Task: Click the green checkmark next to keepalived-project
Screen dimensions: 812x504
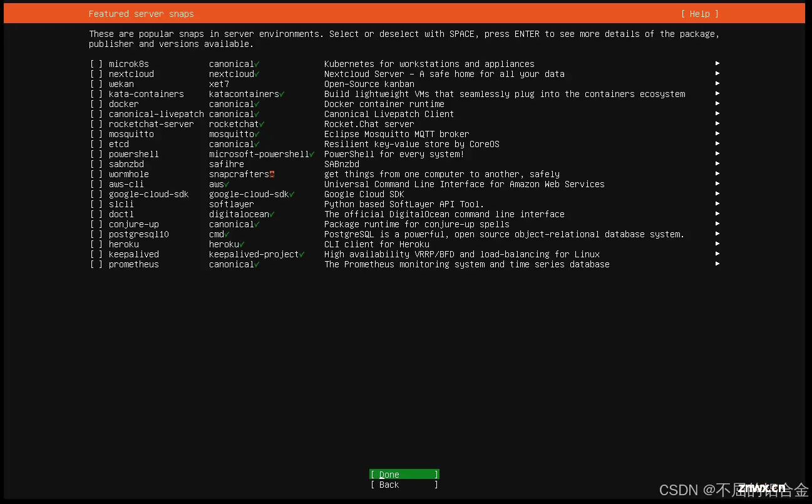Action: pyautogui.click(x=302, y=254)
